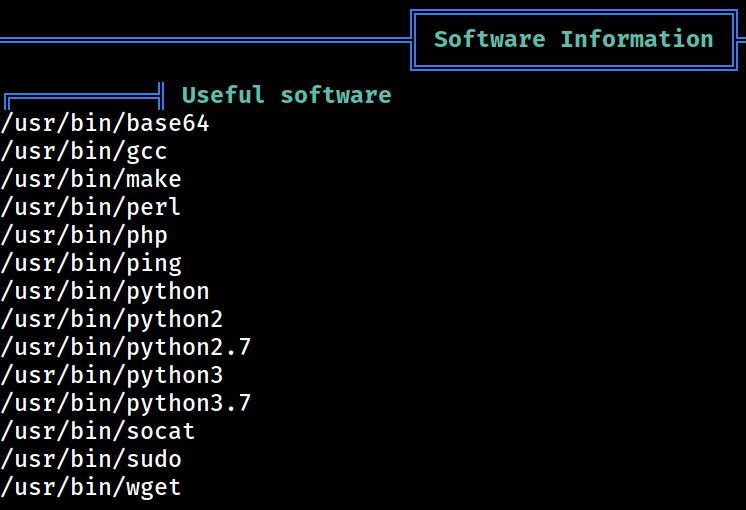Click the blue bracket beside Useful software
This screenshot has width=746, height=510.
pos(84,96)
